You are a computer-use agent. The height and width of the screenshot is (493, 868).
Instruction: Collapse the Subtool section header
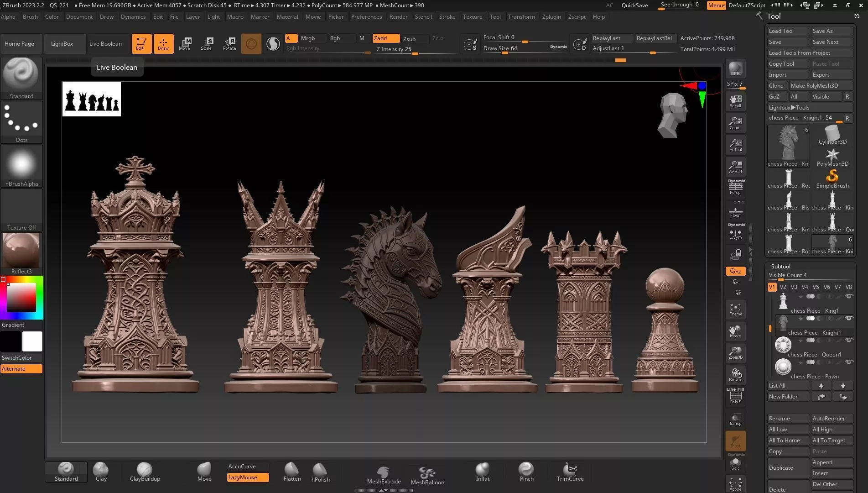tap(780, 266)
